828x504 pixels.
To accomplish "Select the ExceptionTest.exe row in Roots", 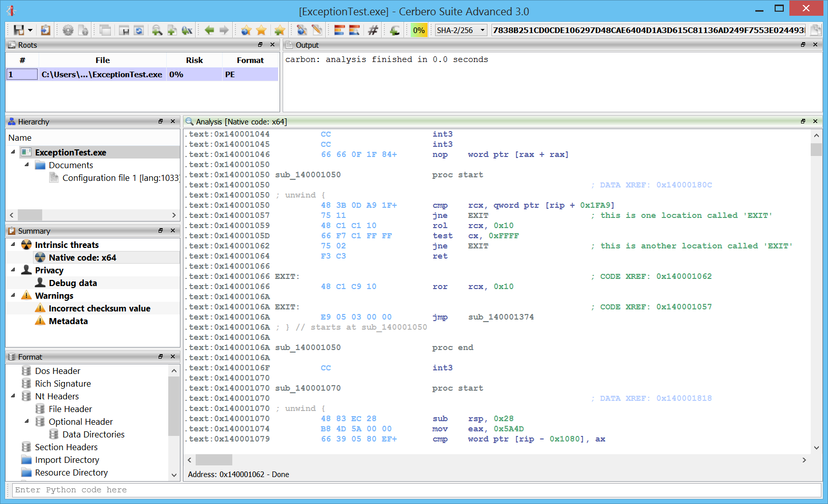I will pos(142,75).
